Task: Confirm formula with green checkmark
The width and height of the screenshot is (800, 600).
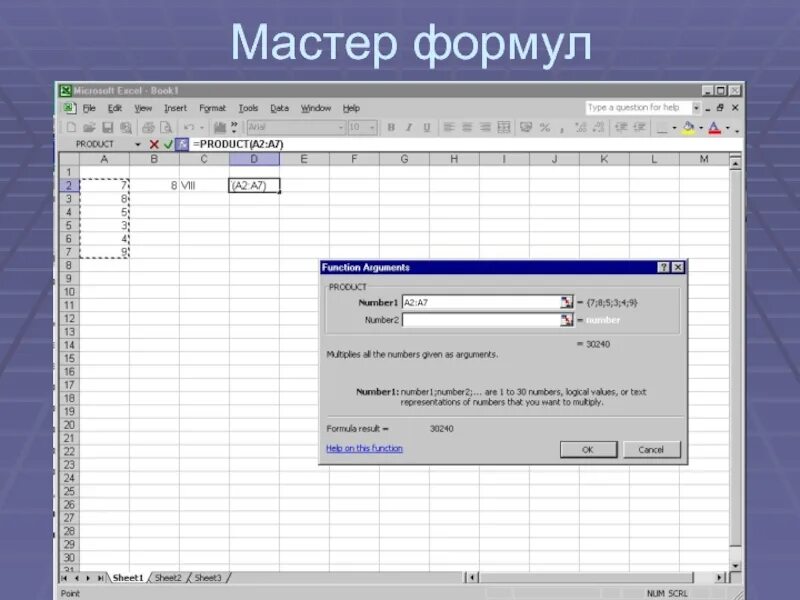Action: (x=168, y=144)
